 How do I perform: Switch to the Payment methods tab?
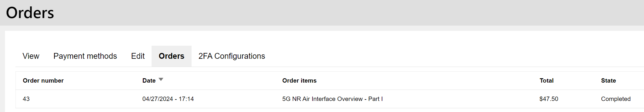pos(85,56)
